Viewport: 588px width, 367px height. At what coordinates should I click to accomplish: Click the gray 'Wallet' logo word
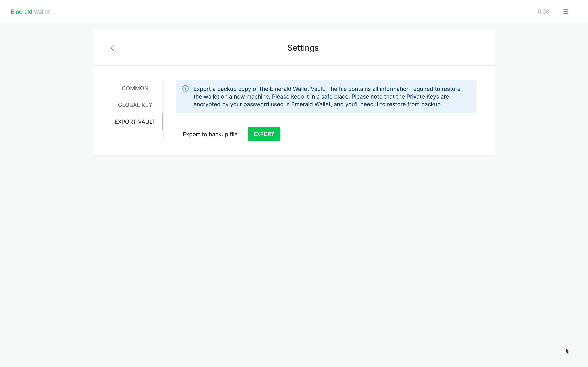(42, 12)
